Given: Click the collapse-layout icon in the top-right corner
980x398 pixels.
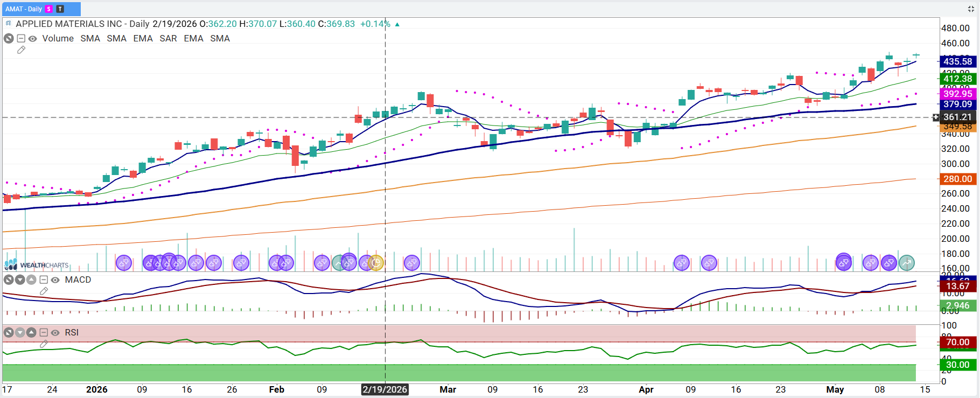Looking at the screenshot, I should tap(971, 9).
